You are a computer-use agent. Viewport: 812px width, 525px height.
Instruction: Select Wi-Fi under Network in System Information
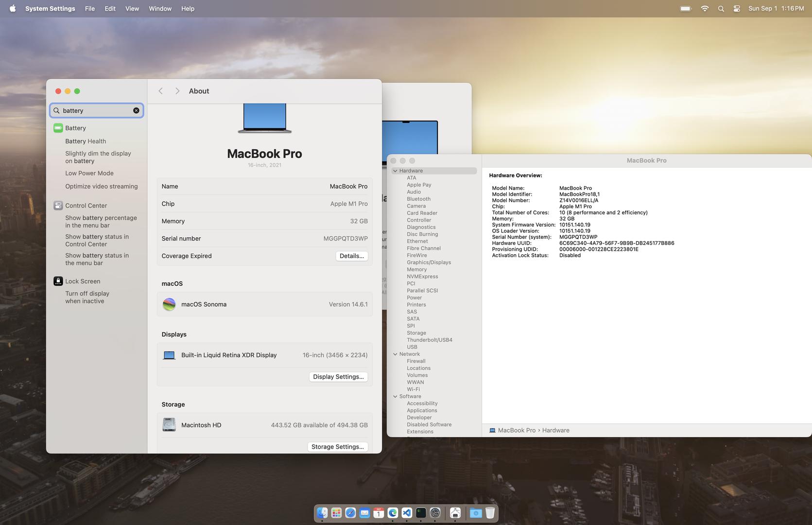[413, 389]
